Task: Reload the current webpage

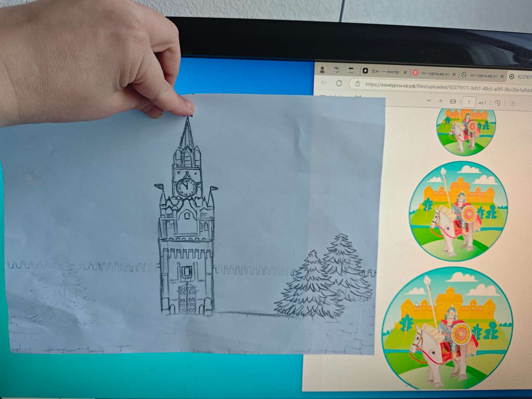Action: pyautogui.click(x=339, y=82)
